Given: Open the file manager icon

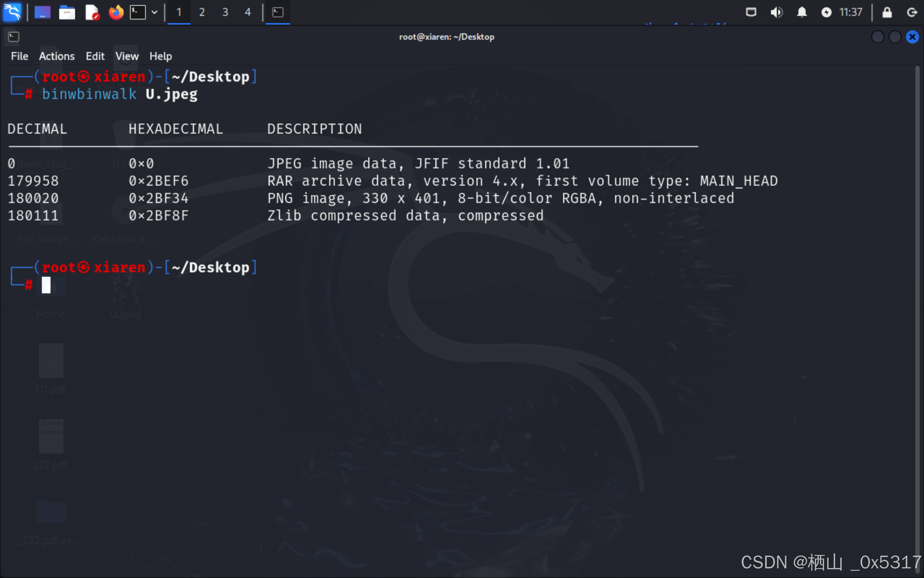Looking at the screenshot, I should 67,12.
